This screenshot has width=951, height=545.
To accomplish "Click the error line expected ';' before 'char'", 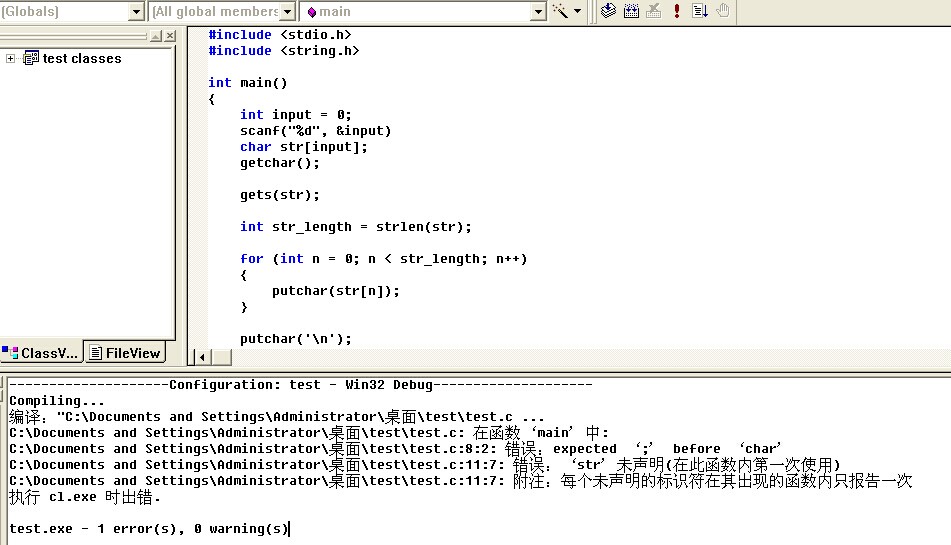I will [395, 449].
